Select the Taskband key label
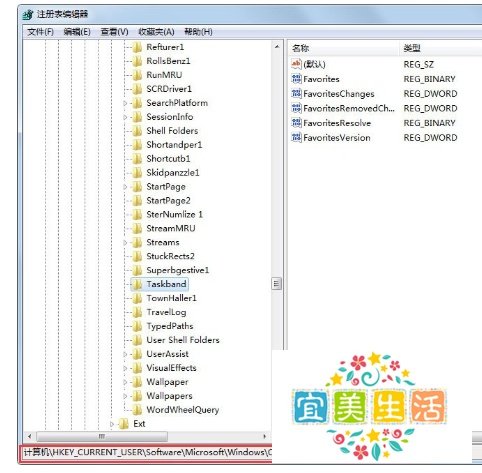This screenshot has height=473, width=482. pyautogui.click(x=166, y=284)
